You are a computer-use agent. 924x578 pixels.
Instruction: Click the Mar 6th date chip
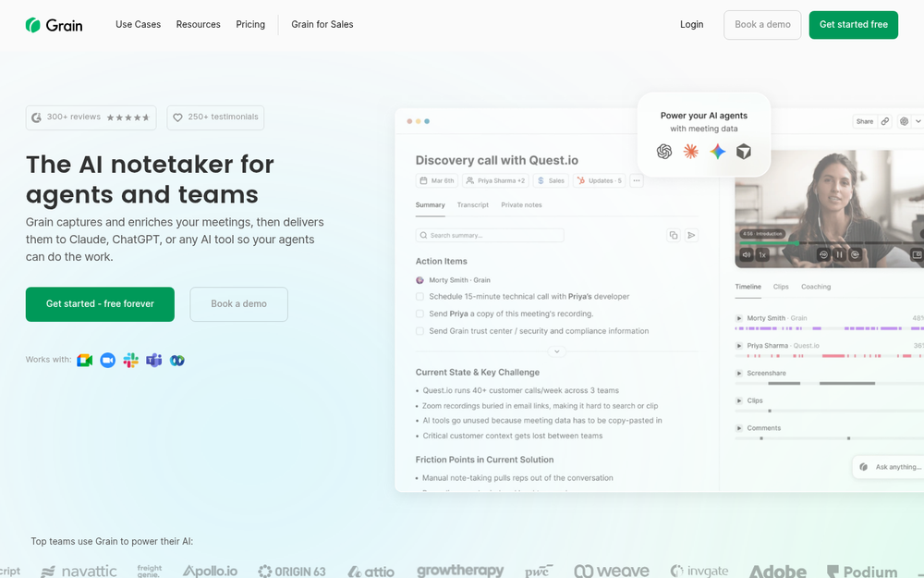tap(437, 180)
